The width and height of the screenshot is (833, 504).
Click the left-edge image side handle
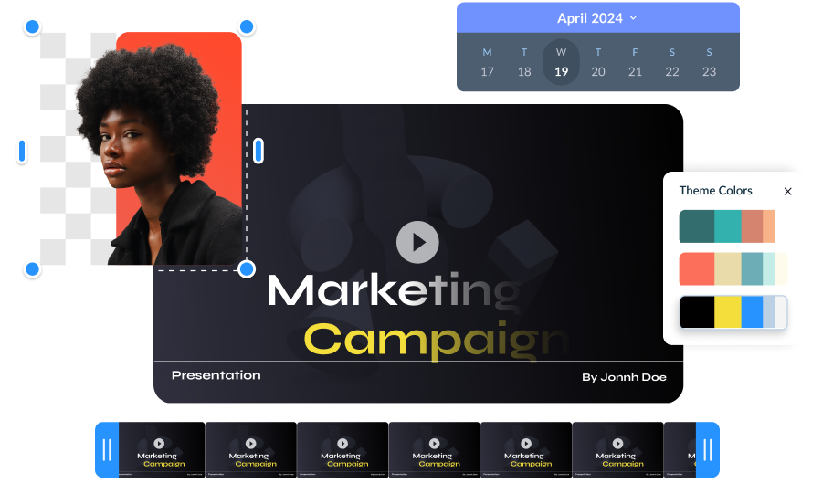pos(22,151)
